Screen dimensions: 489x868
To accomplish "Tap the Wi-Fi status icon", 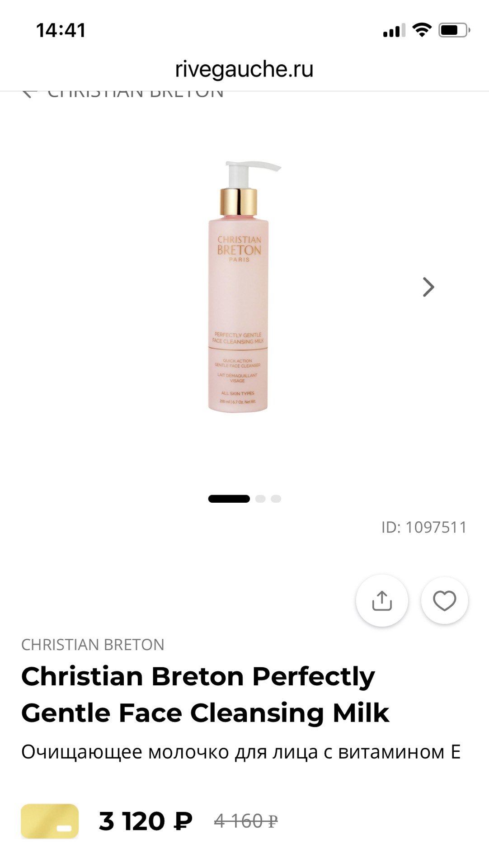I will [422, 30].
